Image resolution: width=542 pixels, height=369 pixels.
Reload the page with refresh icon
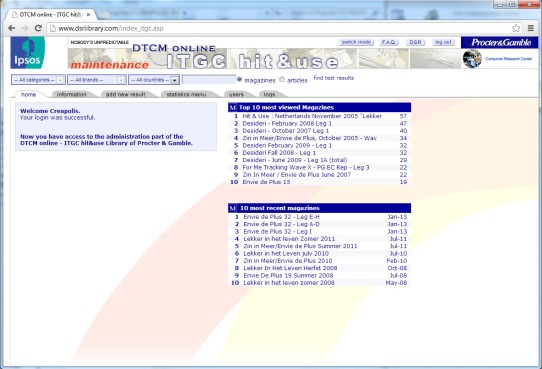coord(38,28)
